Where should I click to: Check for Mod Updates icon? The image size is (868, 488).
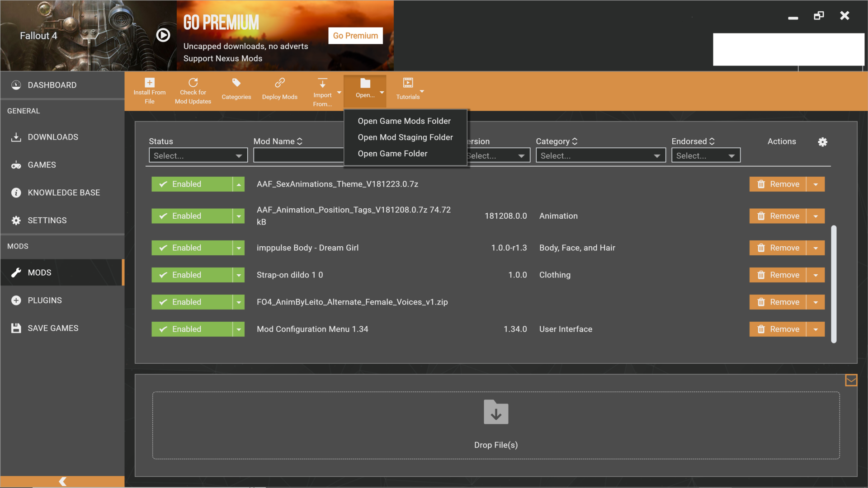(193, 83)
